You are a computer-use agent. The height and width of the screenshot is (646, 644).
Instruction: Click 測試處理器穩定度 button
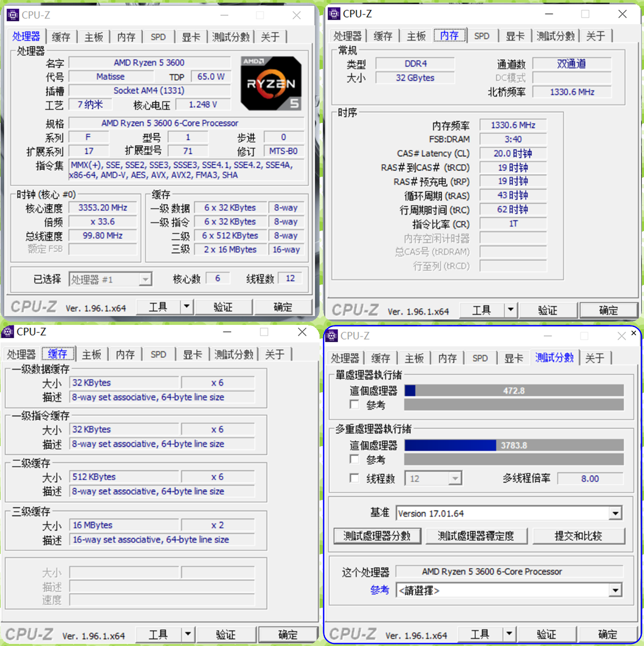click(476, 536)
